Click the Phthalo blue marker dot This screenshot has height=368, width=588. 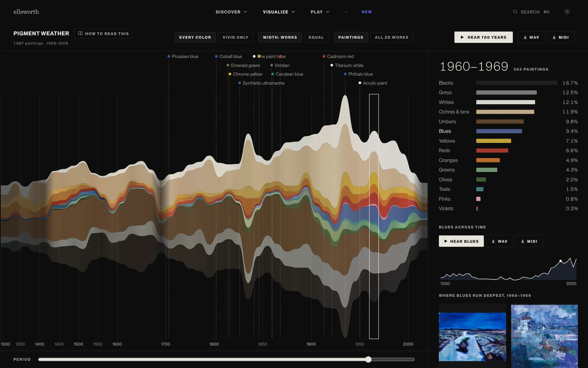coord(345,74)
